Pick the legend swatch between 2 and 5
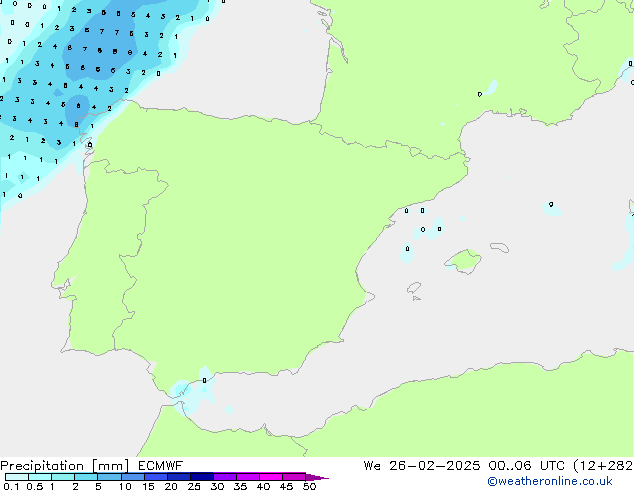Image resolution: width=634 pixels, height=490 pixels. (x=86, y=477)
